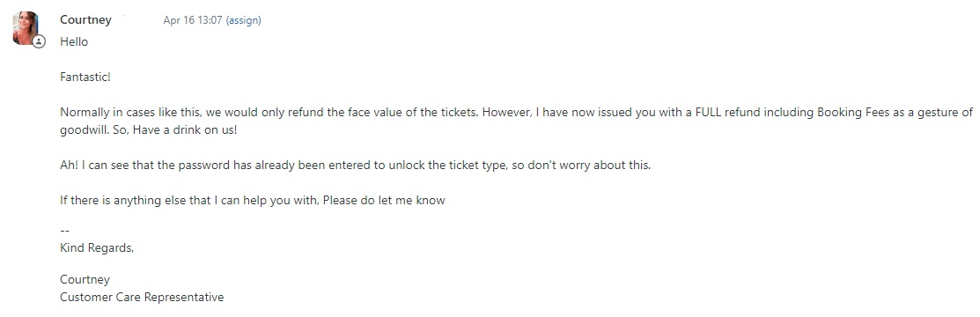Click Customer Care Representative title
This screenshot has width=980, height=317.
coord(142,297)
